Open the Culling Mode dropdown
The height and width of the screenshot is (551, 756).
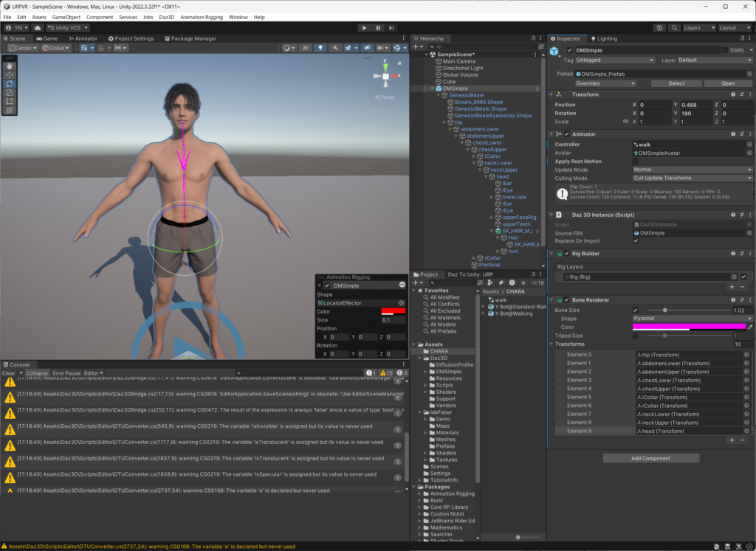point(692,178)
